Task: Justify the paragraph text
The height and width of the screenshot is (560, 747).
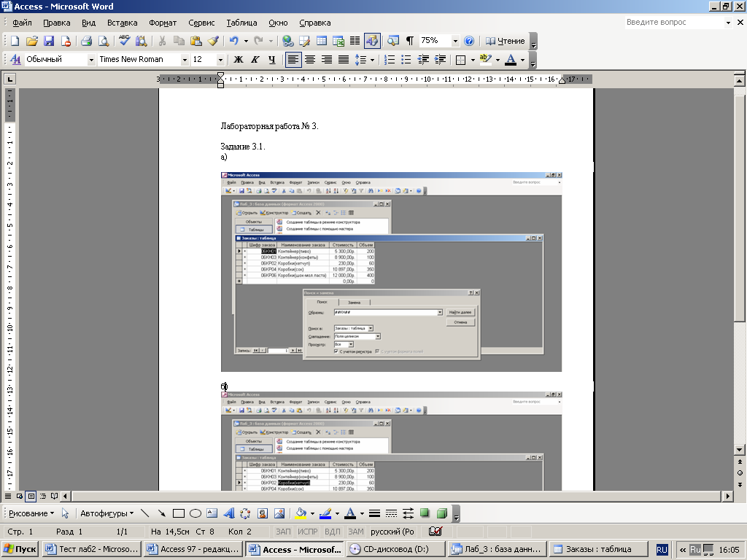Action: (x=343, y=60)
